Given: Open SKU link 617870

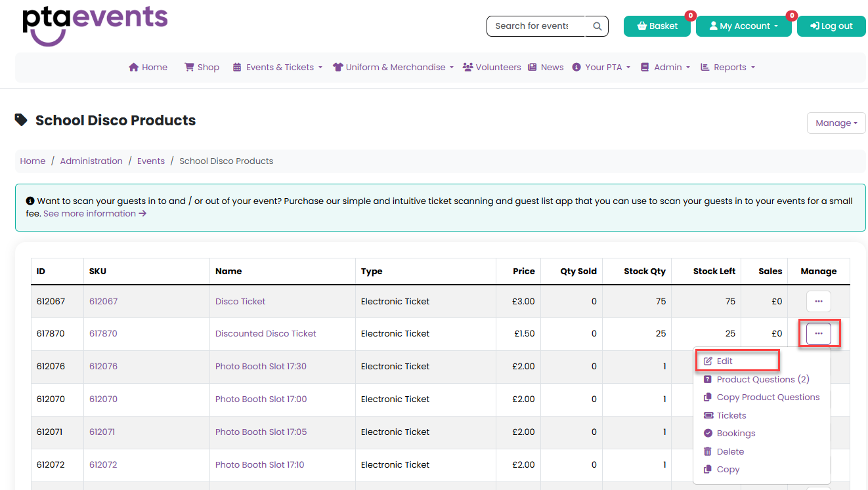Looking at the screenshot, I should point(103,333).
